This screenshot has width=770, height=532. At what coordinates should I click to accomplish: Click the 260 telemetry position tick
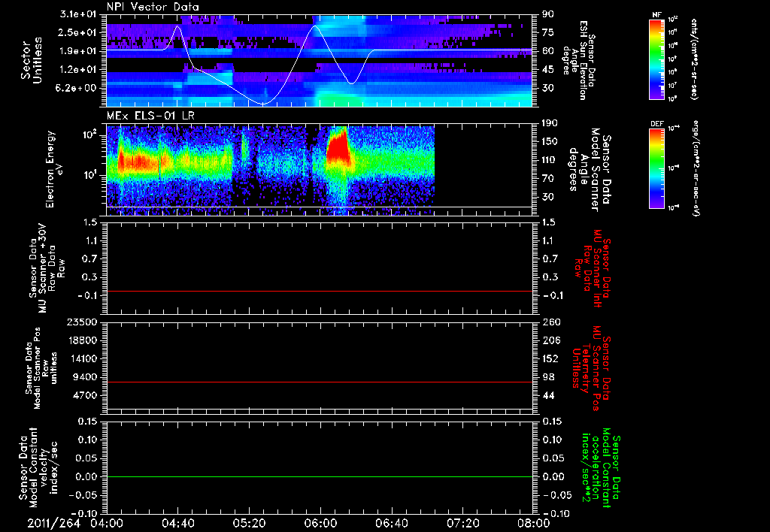550,322
